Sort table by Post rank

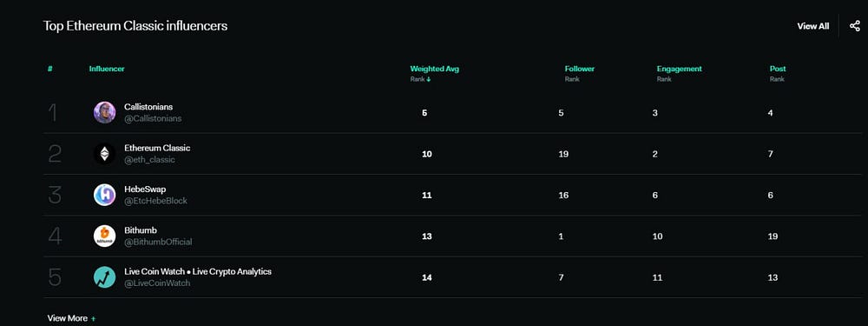point(778,69)
